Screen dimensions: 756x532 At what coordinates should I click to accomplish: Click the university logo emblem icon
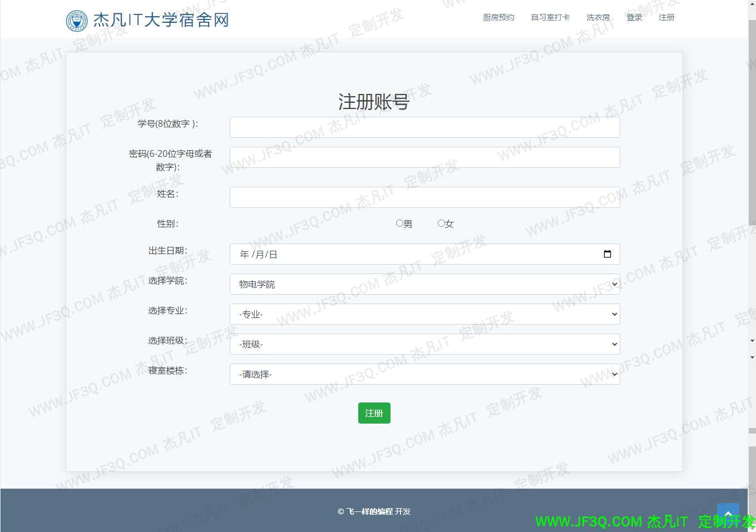pyautogui.click(x=77, y=21)
